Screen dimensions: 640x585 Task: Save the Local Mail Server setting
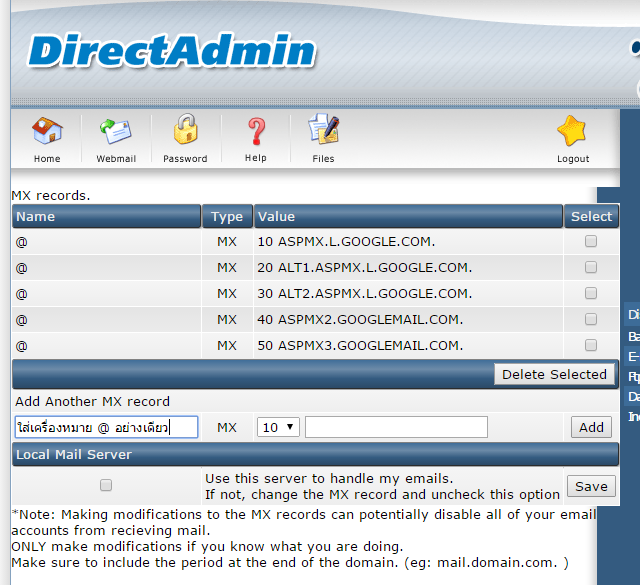coord(591,486)
